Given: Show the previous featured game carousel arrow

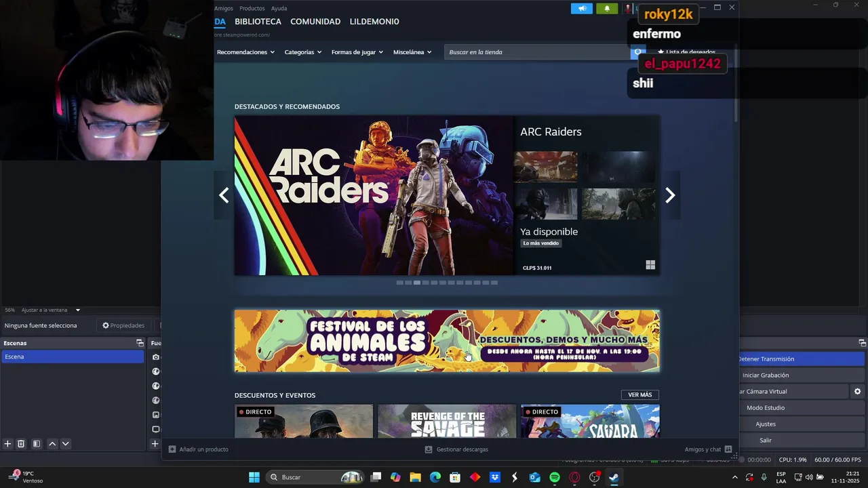Looking at the screenshot, I should pyautogui.click(x=224, y=195).
